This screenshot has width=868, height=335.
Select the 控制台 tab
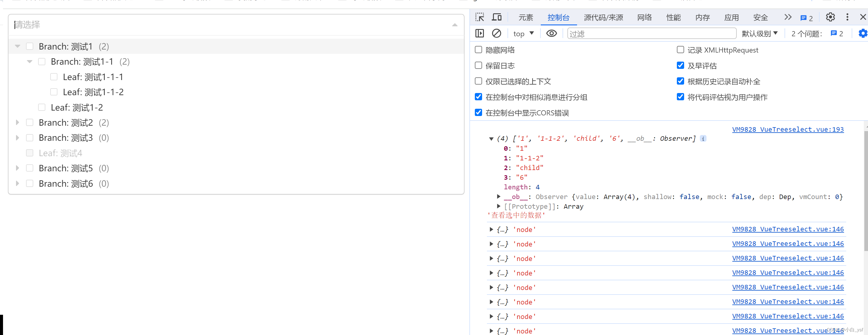click(x=558, y=18)
